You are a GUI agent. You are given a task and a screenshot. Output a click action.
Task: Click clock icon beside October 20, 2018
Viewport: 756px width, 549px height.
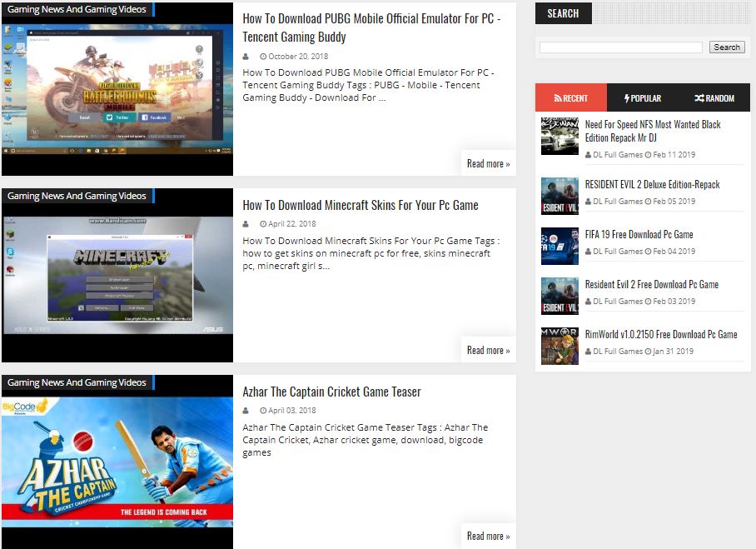click(263, 57)
